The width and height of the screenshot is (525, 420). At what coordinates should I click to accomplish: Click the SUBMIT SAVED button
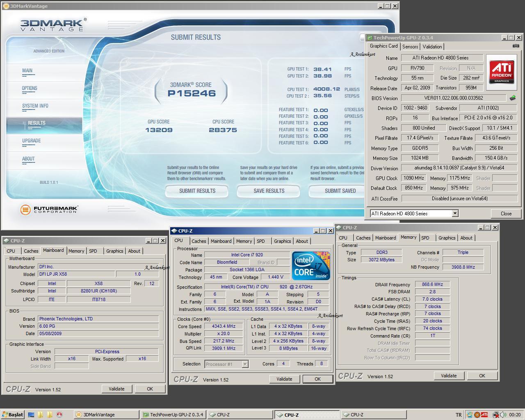click(x=337, y=191)
